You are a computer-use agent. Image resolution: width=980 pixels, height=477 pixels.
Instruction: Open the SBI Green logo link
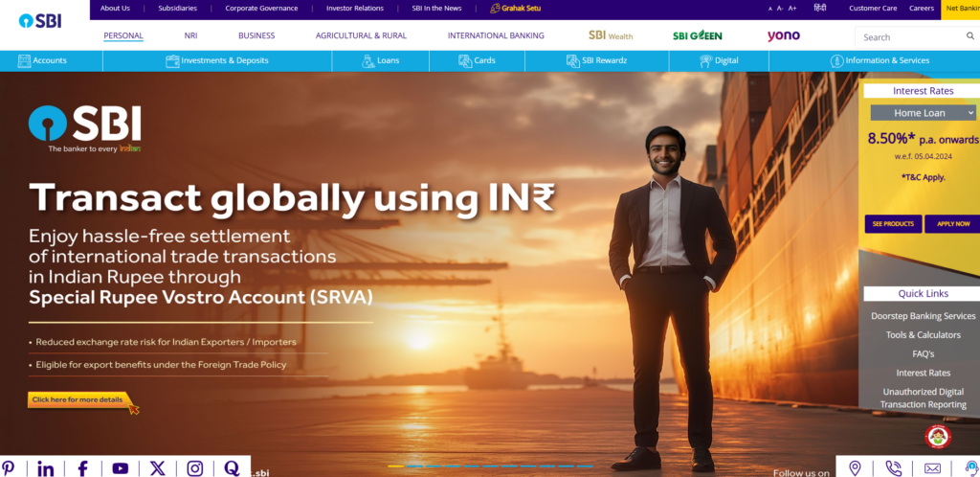coord(698,35)
